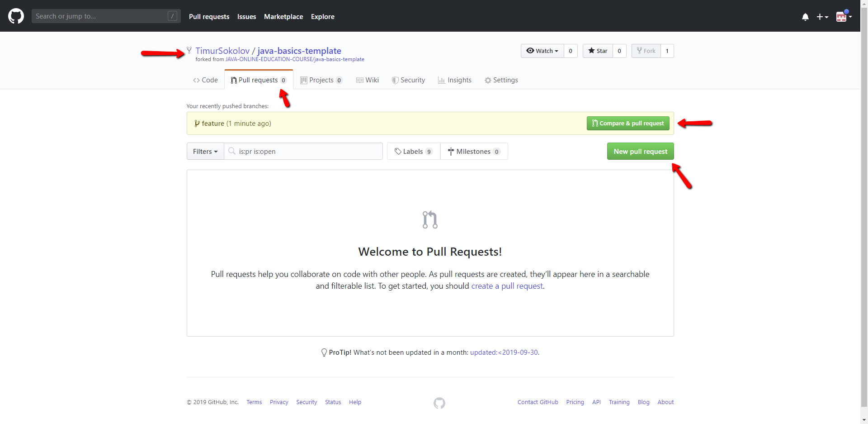Click the GitHub Octocat logo in header
868x424 pixels.
(x=16, y=16)
